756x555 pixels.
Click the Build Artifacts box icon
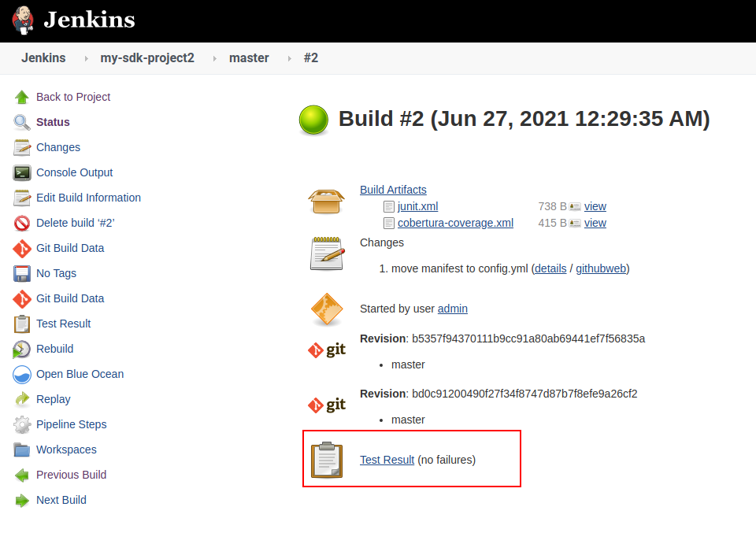tap(326, 201)
